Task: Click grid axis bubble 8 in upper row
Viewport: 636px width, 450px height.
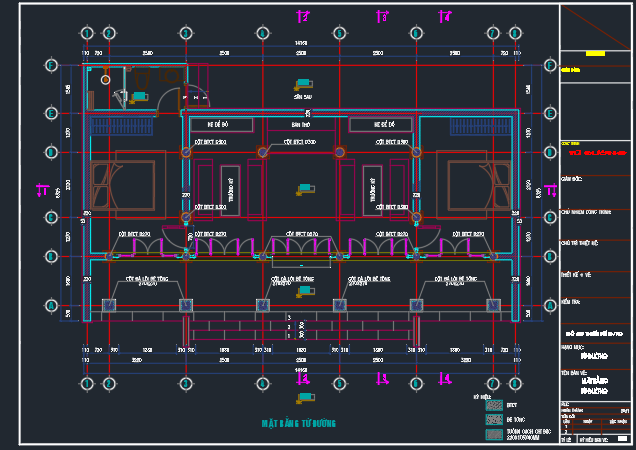Action: pyautogui.click(x=515, y=33)
